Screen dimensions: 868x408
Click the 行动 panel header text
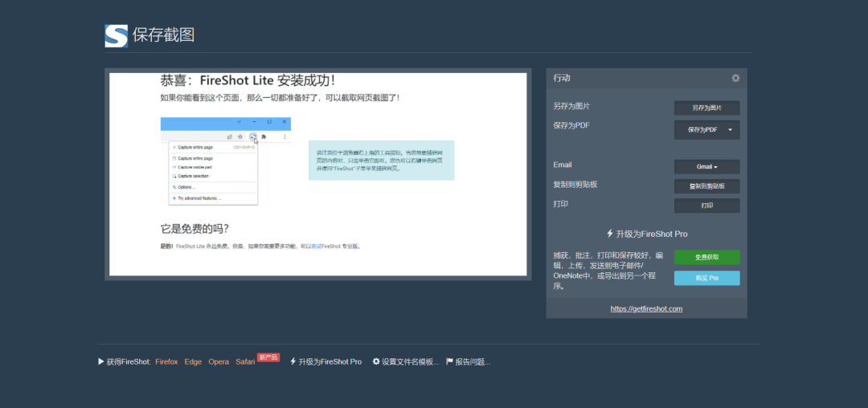[562, 78]
